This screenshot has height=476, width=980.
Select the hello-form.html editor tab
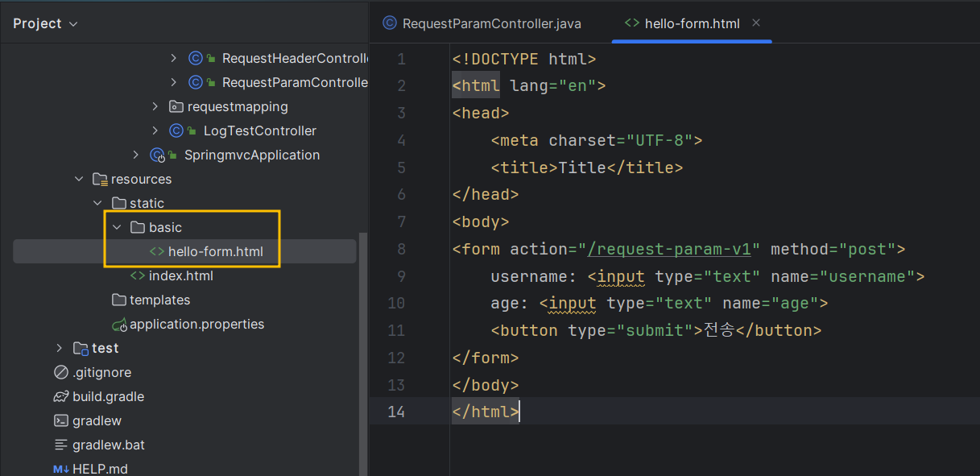[x=693, y=23]
